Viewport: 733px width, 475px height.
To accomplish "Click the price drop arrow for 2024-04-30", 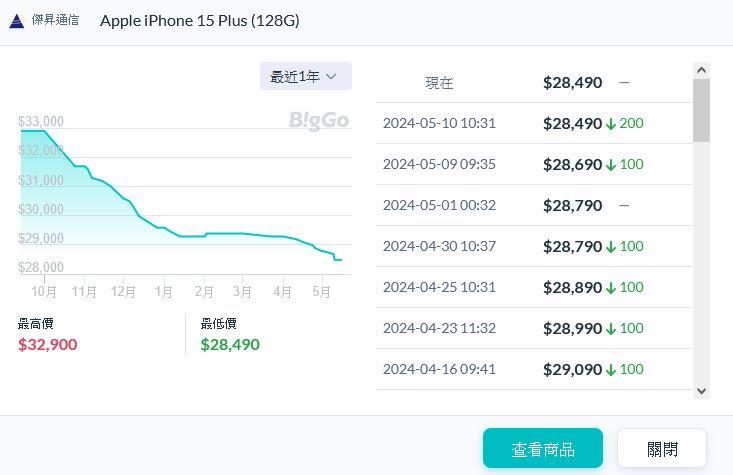I will 610,247.
